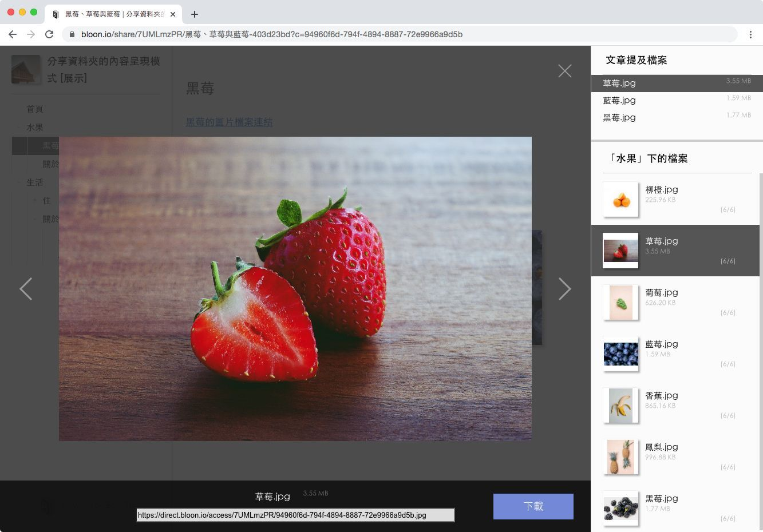Select the 柳橙.jpg file name
Image resolution: width=763 pixels, height=532 pixels.
[x=662, y=189]
